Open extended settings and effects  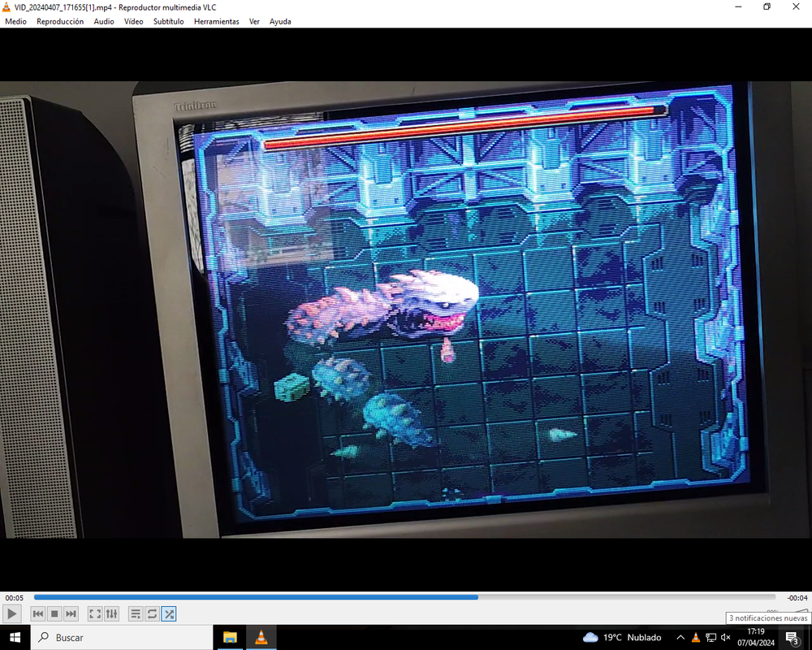pyautogui.click(x=111, y=614)
